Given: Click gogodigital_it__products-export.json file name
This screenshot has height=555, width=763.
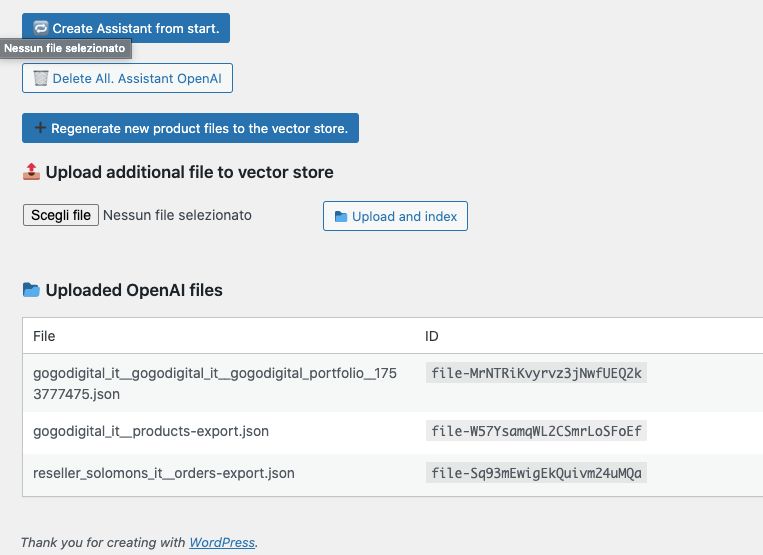Looking at the screenshot, I should point(151,431).
